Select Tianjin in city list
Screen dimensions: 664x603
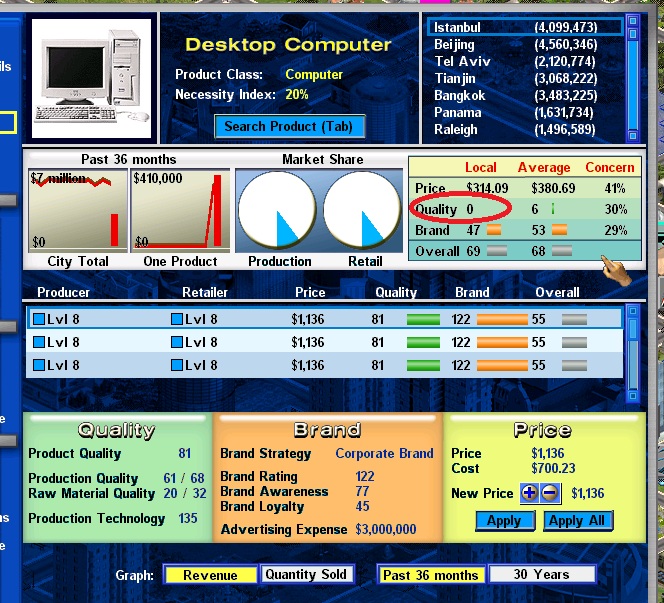[x=525, y=78]
